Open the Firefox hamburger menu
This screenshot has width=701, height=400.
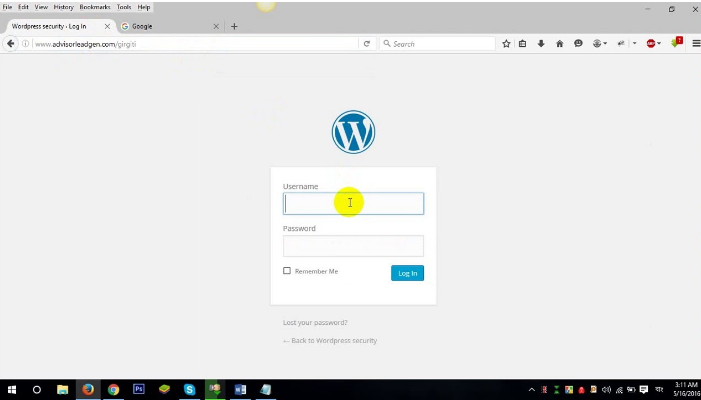[696, 44]
